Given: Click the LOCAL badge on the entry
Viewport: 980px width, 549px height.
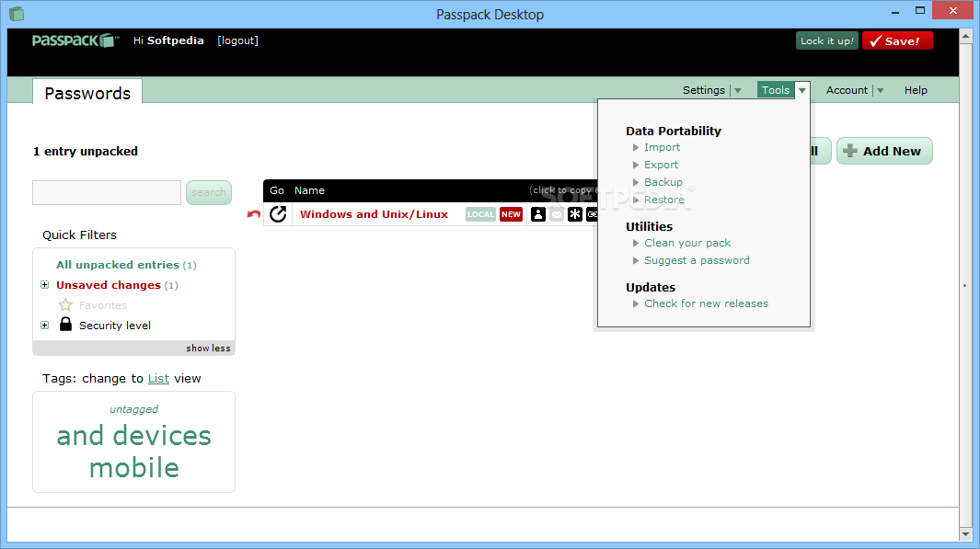Looking at the screenshot, I should 480,214.
